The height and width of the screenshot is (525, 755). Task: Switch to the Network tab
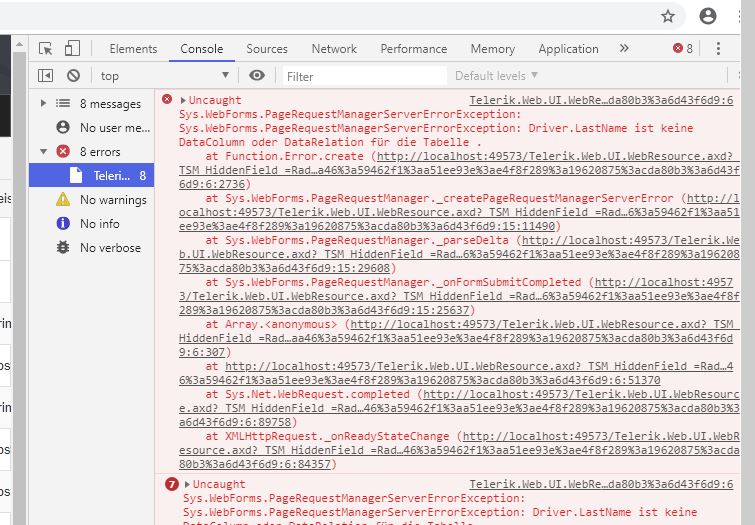(x=334, y=49)
